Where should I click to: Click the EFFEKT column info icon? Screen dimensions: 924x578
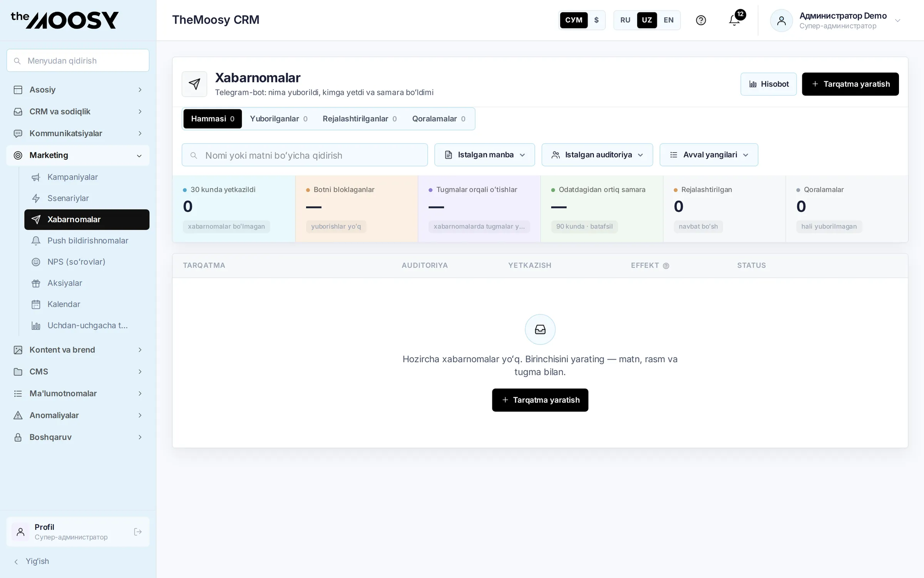(666, 265)
